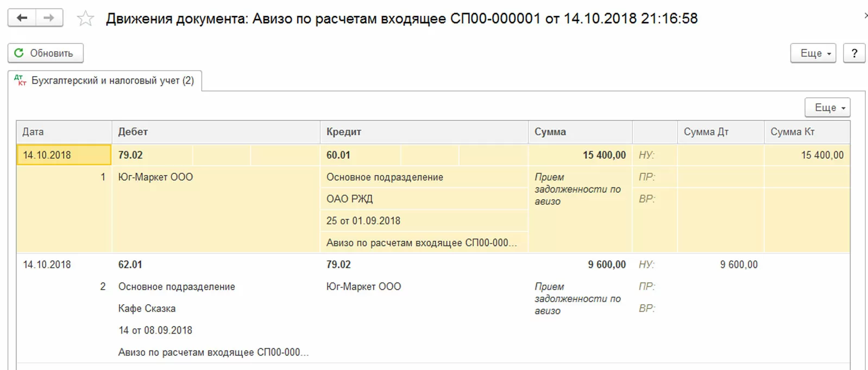The height and width of the screenshot is (370, 868).
Task: Expand the table's Еще dropdown menu
Action: pos(827,108)
